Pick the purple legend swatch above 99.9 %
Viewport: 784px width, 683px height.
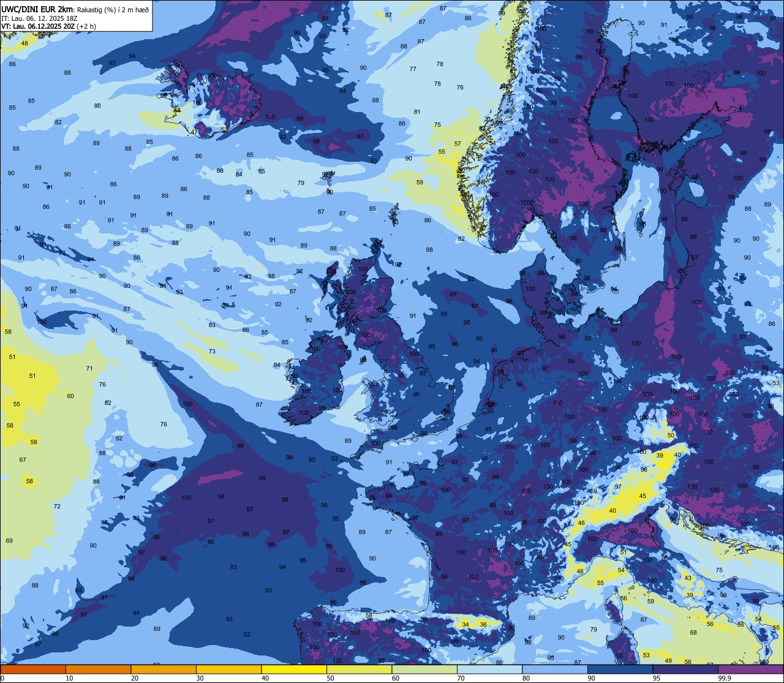(750, 670)
